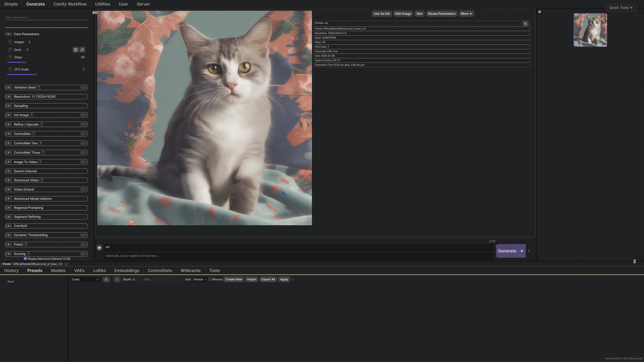Viewport: 644px width, 362px height.
Task: Click the random seed dice icon
Action: click(x=75, y=50)
